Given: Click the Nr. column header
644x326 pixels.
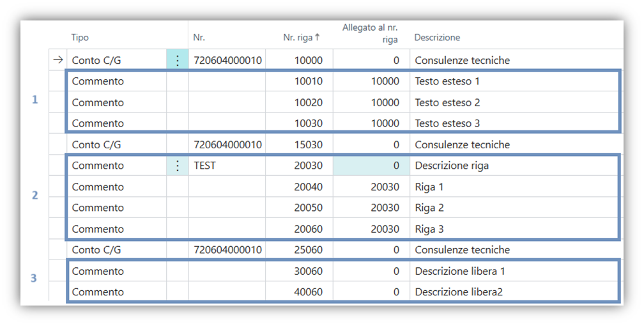Looking at the screenshot, I should click(x=199, y=38).
